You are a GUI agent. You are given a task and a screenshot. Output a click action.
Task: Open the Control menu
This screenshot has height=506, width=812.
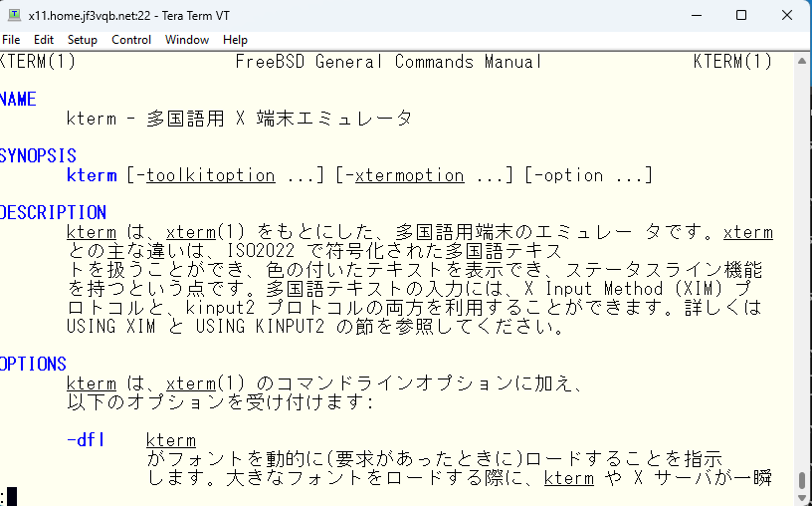point(131,40)
